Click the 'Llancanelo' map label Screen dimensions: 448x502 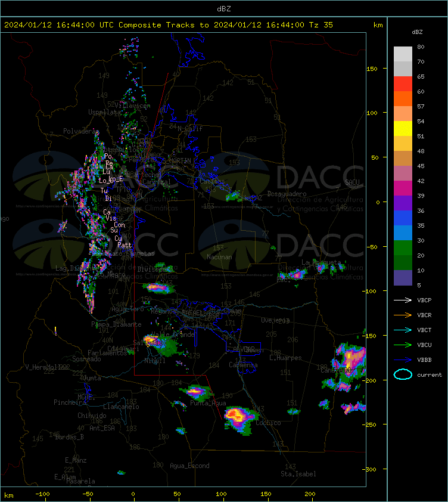pos(121,407)
